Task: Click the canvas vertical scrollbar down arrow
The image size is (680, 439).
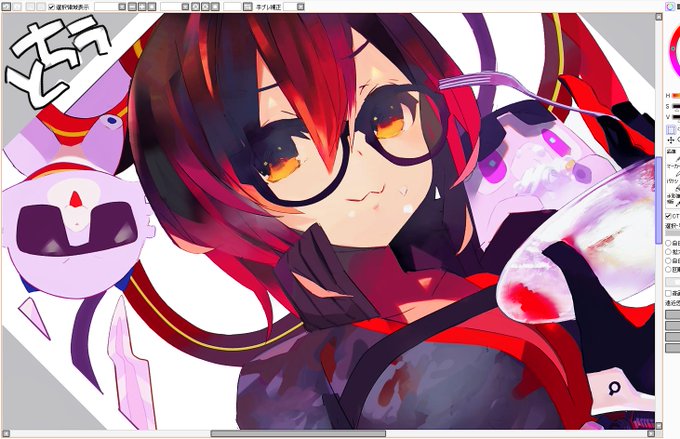Action: pyautogui.click(x=659, y=426)
